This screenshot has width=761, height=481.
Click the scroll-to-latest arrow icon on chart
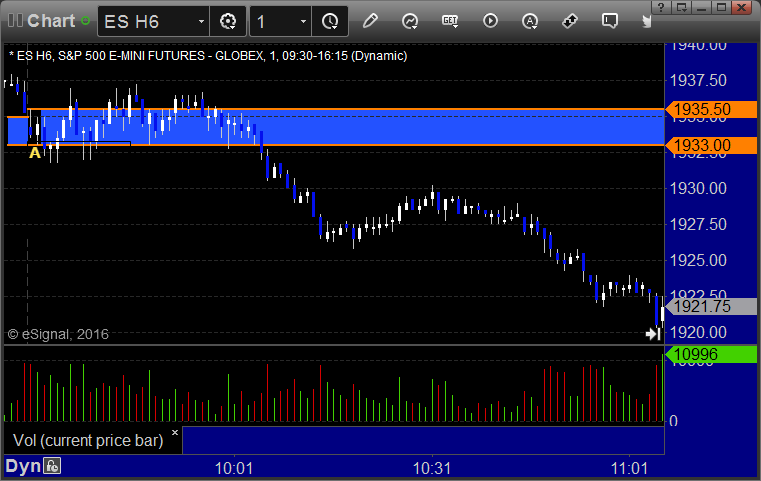point(653,333)
